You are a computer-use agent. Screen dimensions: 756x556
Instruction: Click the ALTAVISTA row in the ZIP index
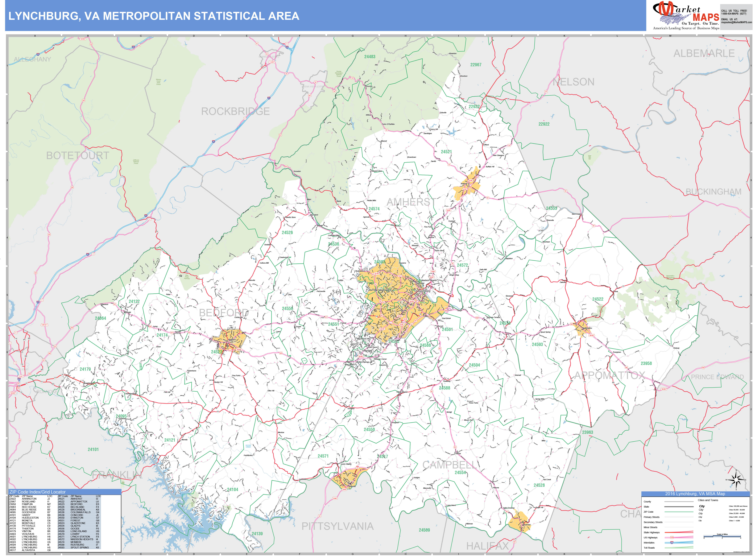pyautogui.click(x=30, y=550)
